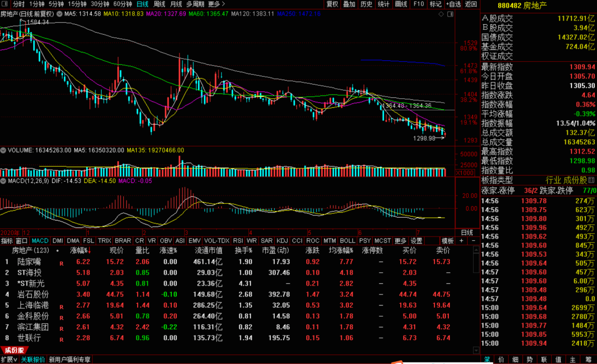Open dropdown arrow next to 房地产(日线,前复权)

(59, 14)
